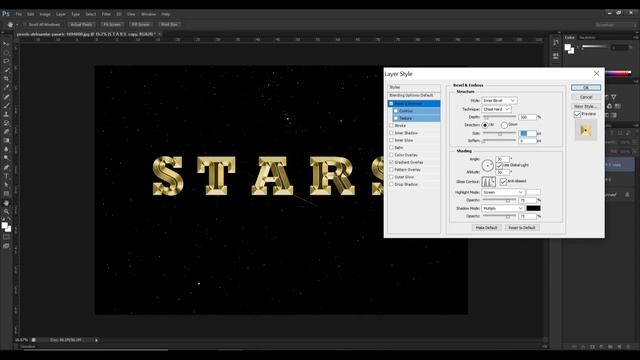
Task: Open the History panel icon
Action: [556, 42]
